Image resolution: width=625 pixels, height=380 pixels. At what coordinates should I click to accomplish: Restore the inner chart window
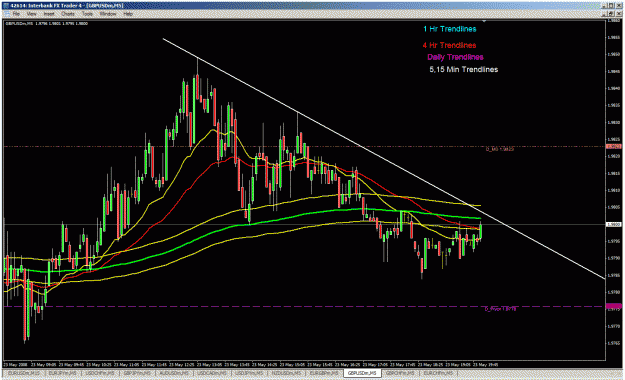(x=612, y=14)
